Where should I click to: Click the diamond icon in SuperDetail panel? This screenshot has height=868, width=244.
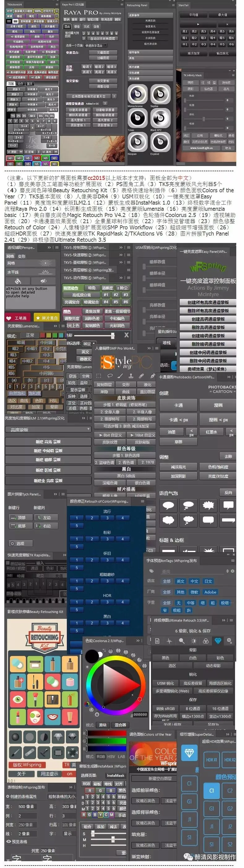(189, 753)
